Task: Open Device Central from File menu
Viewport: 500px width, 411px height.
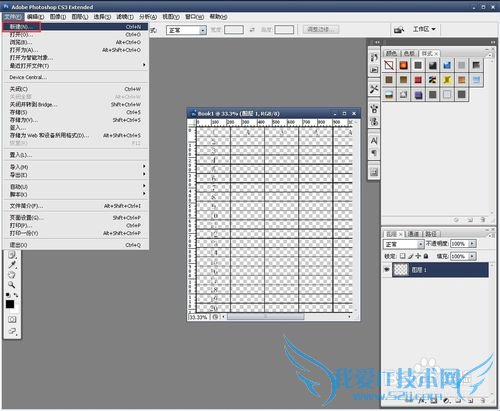Action: (75, 77)
